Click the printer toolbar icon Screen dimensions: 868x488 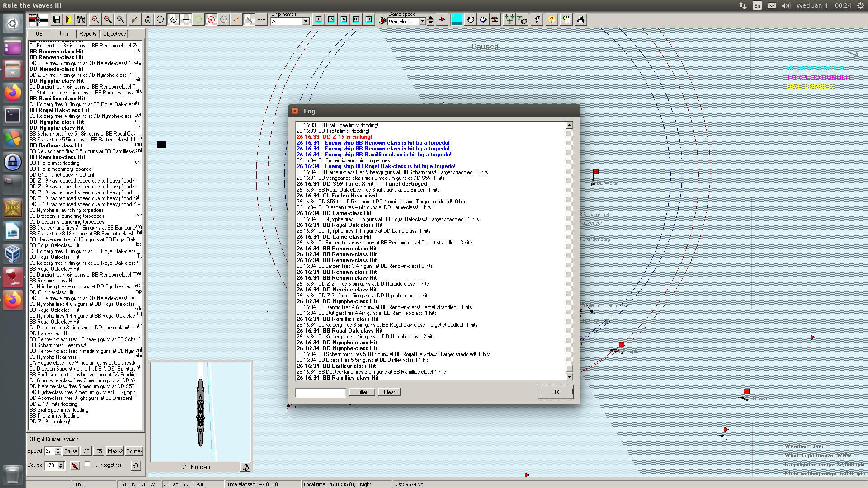(580, 19)
